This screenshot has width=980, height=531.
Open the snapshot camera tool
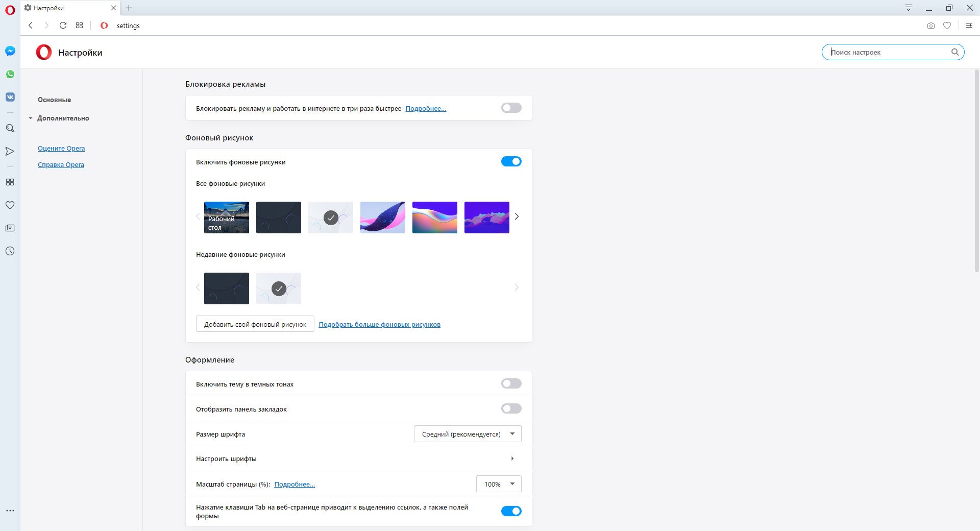tap(930, 26)
